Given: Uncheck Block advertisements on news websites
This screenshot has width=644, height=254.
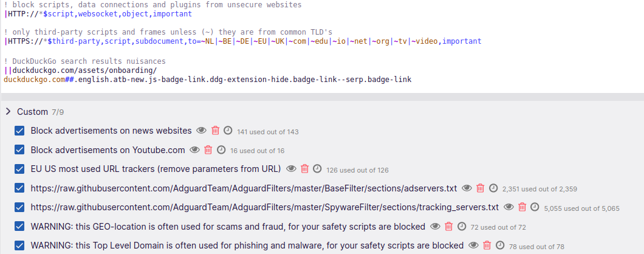Looking at the screenshot, I should tap(19, 131).
